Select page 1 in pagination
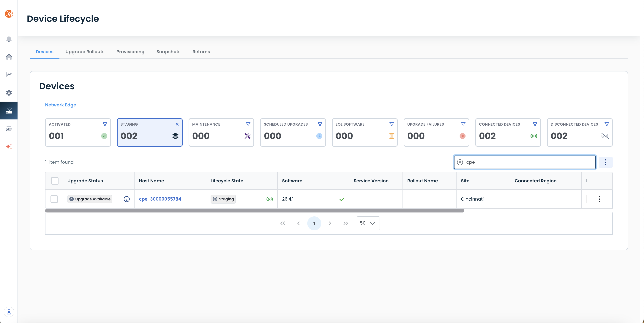This screenshot has height=323, width=644. tap(314, 223)
